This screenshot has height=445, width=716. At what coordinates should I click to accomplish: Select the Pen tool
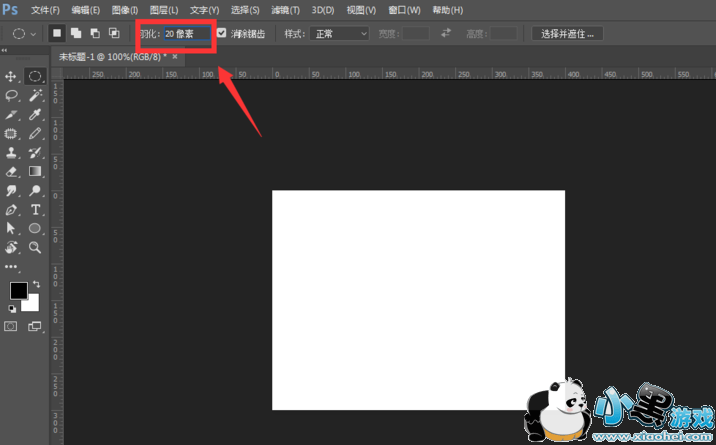click(x=11, y=209)
